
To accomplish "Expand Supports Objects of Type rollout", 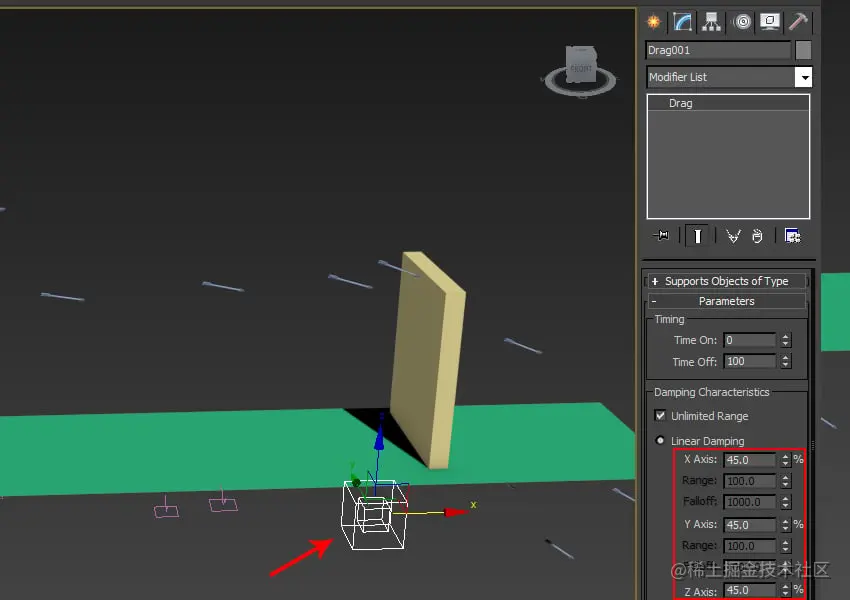I will 726,281.
